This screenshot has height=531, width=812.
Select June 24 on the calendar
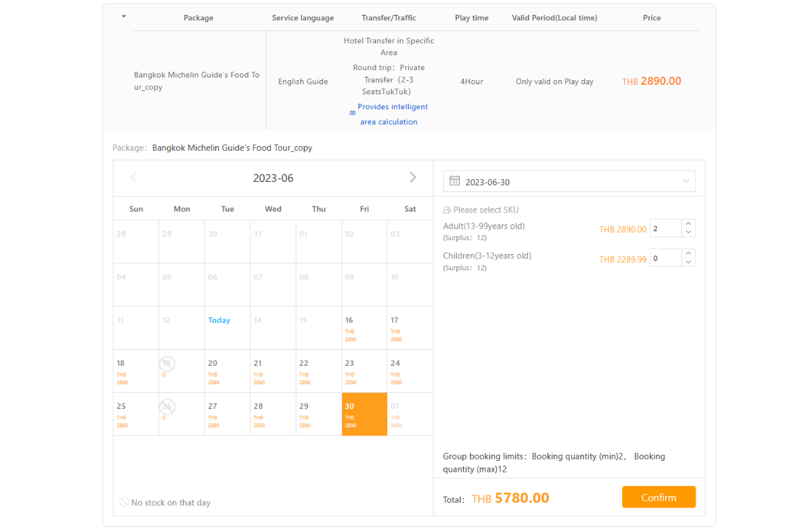pyautogui.click(x=410, y=371)
